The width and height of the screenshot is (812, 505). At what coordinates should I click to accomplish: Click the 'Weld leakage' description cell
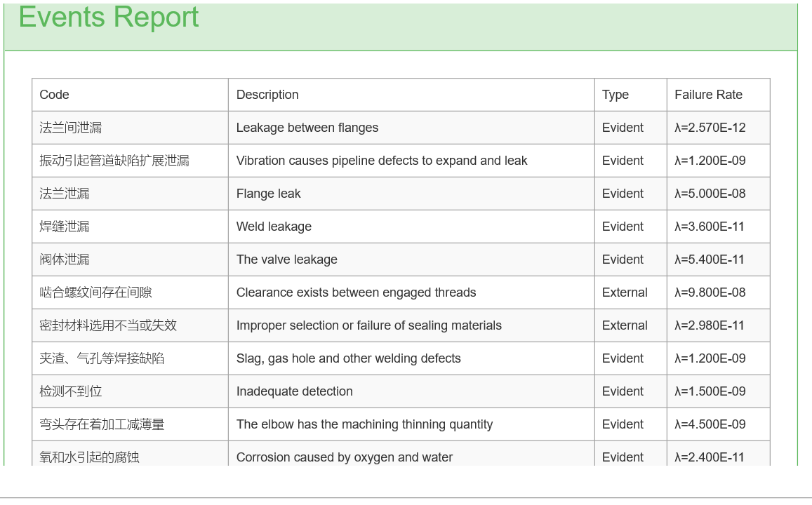tap(274, 227)
